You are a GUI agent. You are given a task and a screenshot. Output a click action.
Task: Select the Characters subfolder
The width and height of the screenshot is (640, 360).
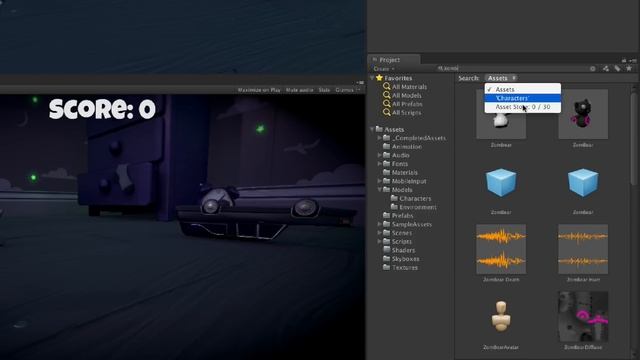(x=415, y=198)
